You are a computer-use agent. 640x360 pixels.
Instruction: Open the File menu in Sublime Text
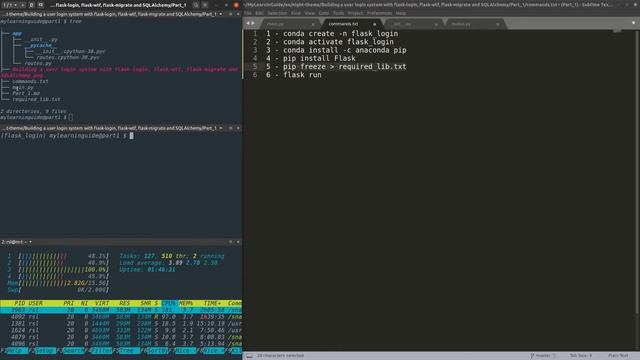tap(248, 13)
